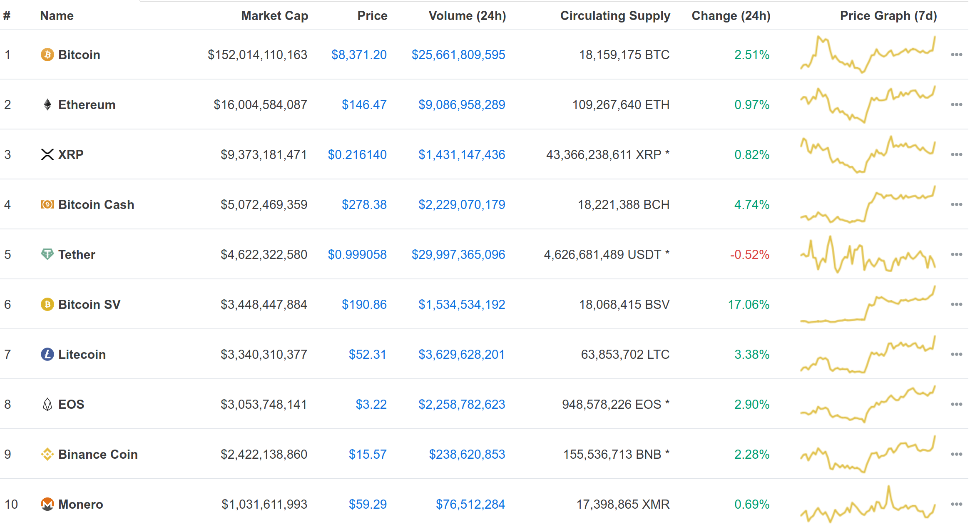Open the three-dot menu for Bitcoin Cash
The height and width of the screenshot is (527, 980).
(957, 204)
